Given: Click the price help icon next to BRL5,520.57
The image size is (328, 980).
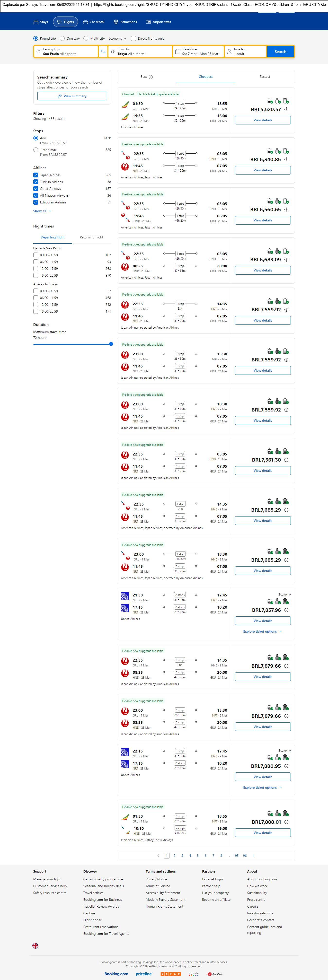Looking at the screenshot, I should [286, 110].
